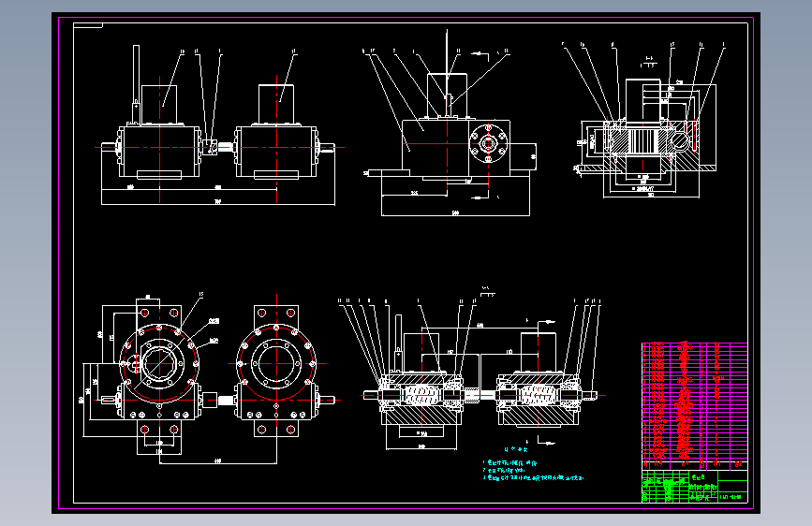
Task: Select the magenta outer drawing border
Action: pyautogui.click(x=406, y=262)
